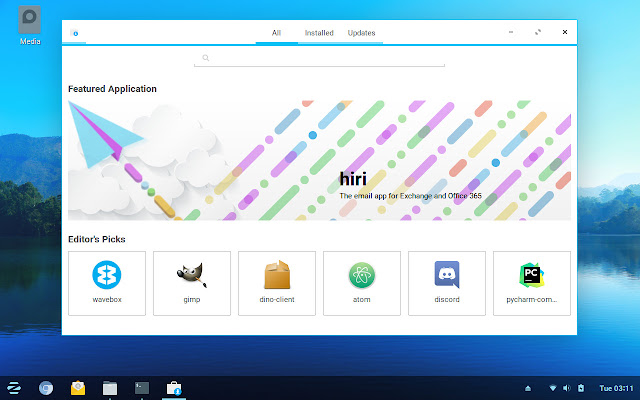Click the 'hiri' title text
This screenshot has width=640, height=400.
[x=353, y=179]
